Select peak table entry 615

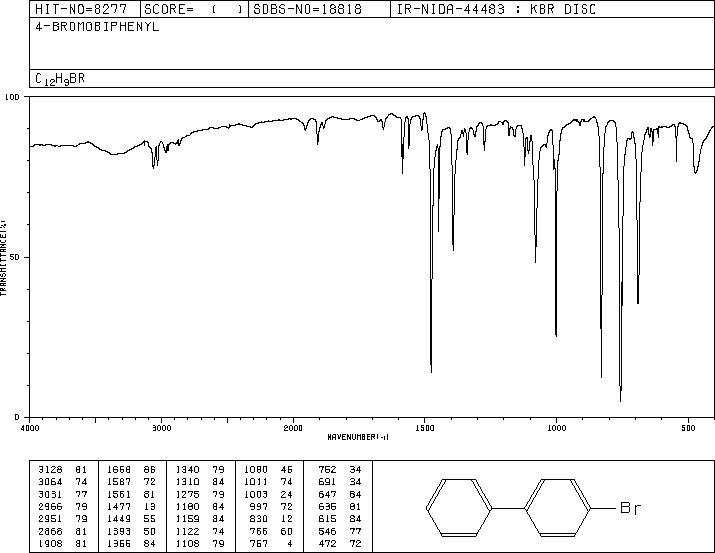[x=327, y=519]
